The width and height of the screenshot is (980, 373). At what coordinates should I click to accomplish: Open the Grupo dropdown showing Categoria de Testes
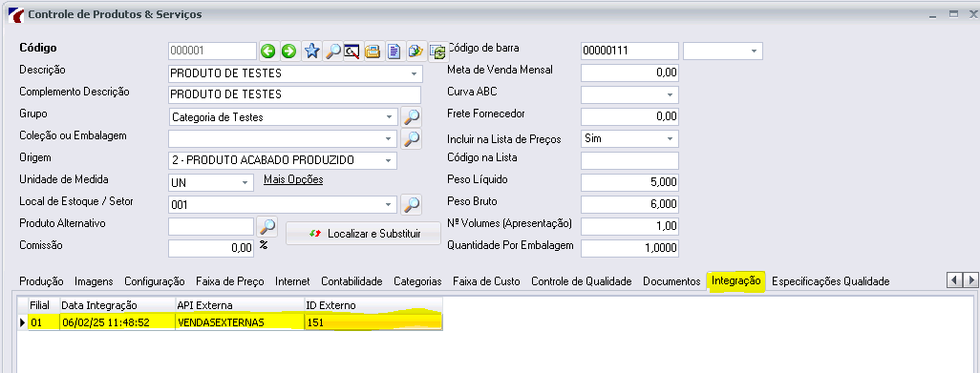pyautogui.click(x=390, y=117)
